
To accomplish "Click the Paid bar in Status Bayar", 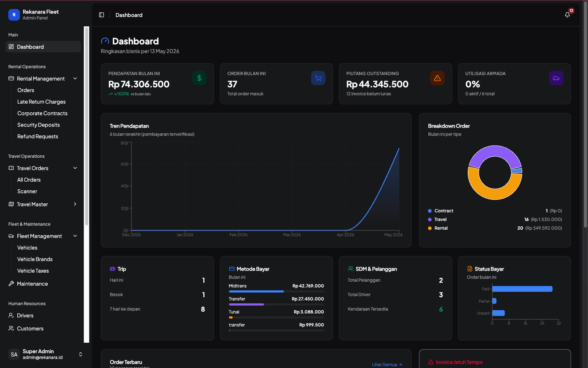I will coord(522,289).
